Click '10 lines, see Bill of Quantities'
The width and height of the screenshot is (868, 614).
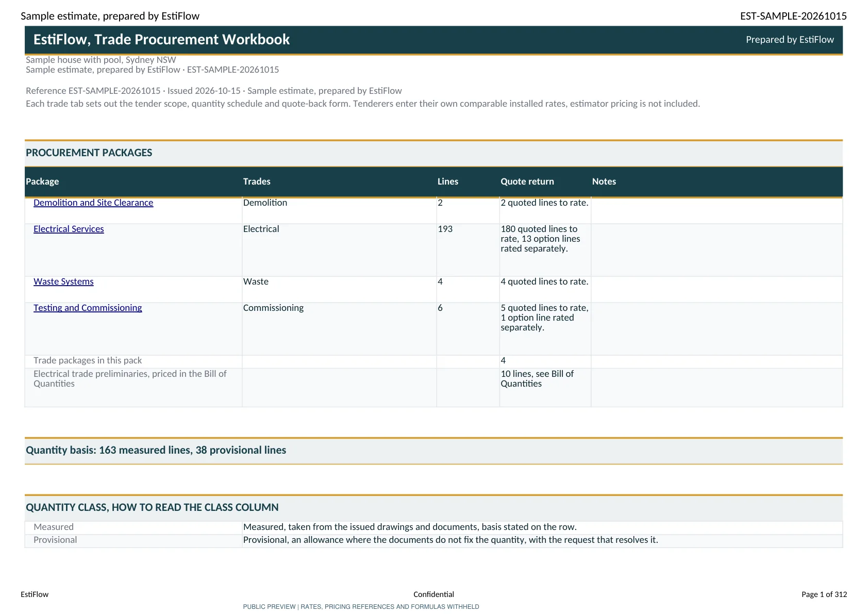pos(537,378)
